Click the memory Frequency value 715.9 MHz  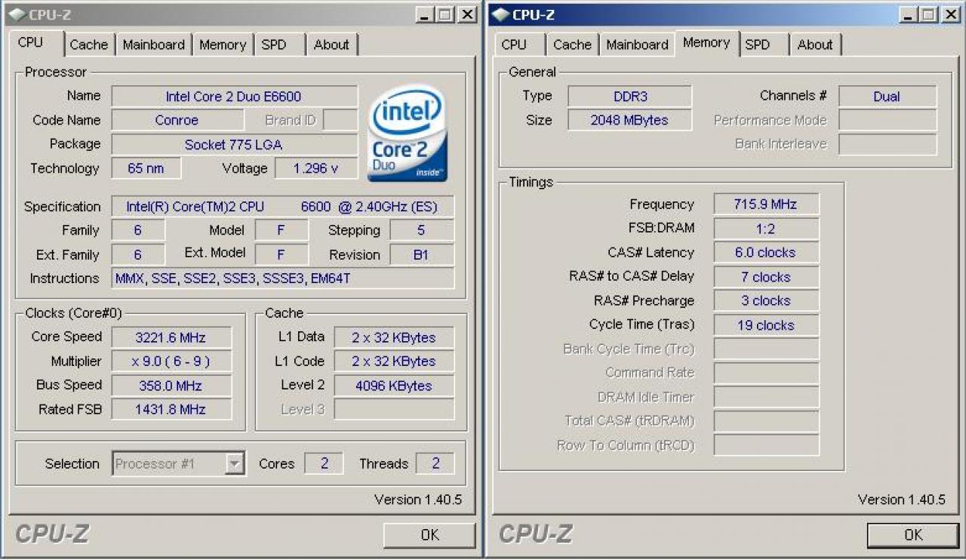click(766, 205)
